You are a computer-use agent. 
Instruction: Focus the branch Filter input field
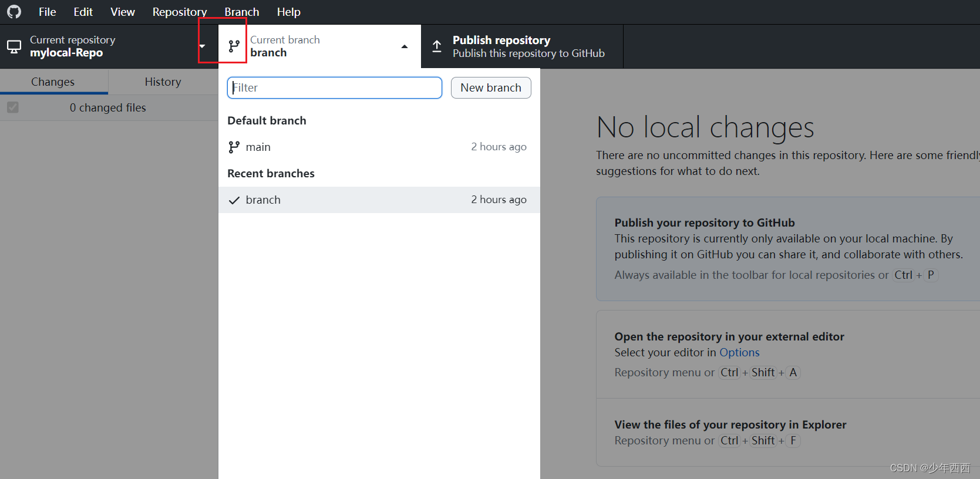pos(335,87)
